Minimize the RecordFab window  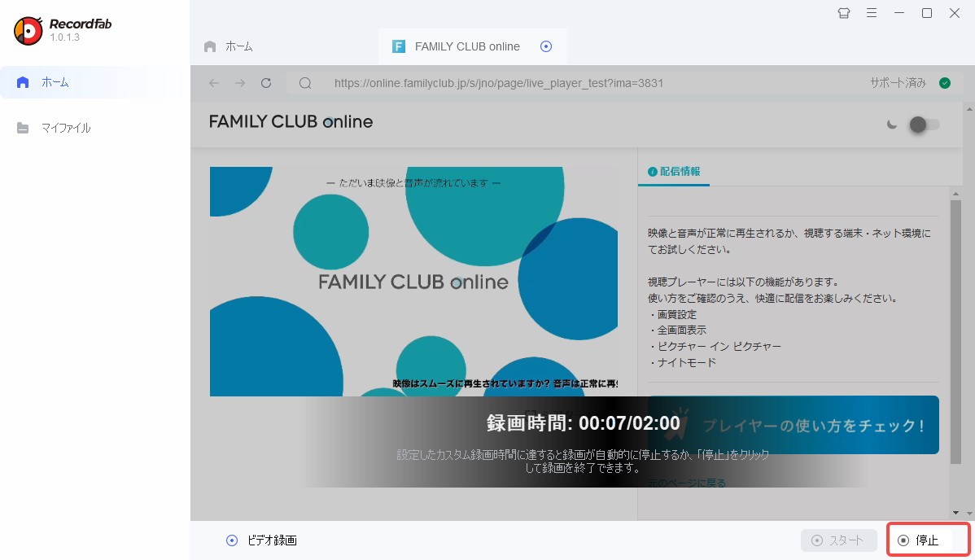899,13
